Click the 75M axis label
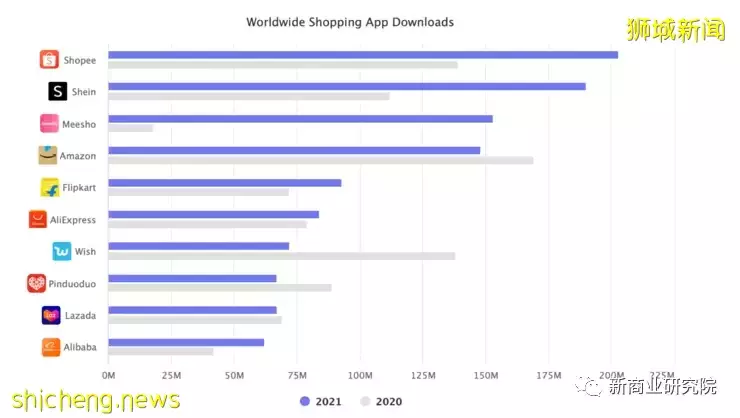The width and height of the screenshot is (740, 418). (297, 376)
